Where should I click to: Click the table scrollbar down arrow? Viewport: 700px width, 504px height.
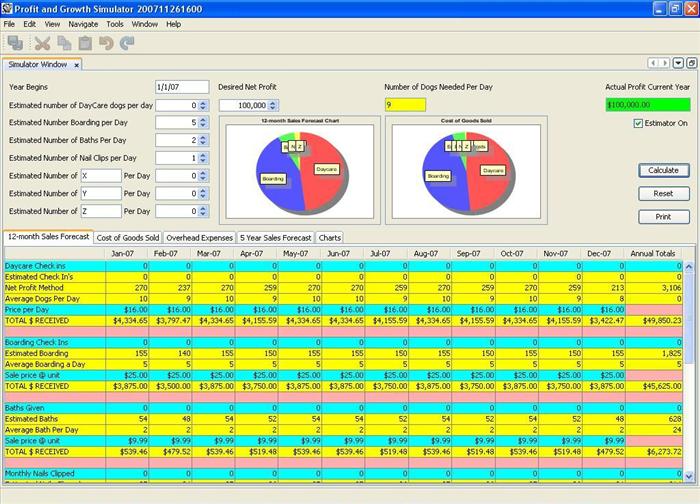pyautogui.click(x=689, y=476)
